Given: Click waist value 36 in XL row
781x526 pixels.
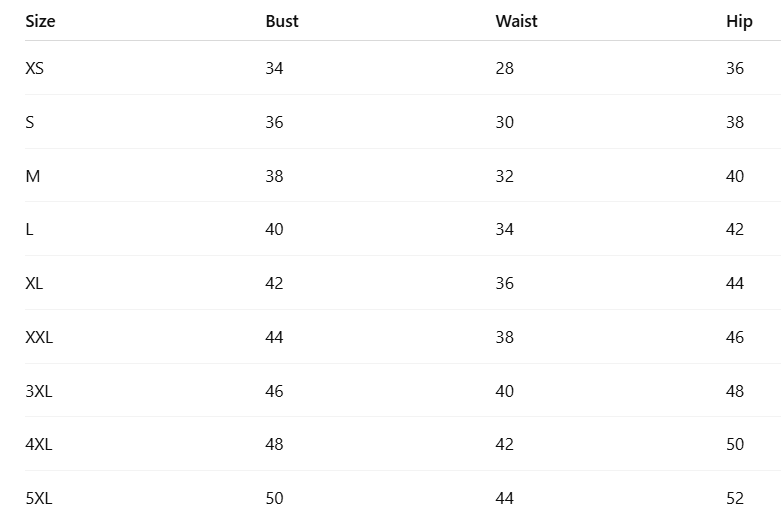Looking at the screenshot, I should tap(505, 283).
